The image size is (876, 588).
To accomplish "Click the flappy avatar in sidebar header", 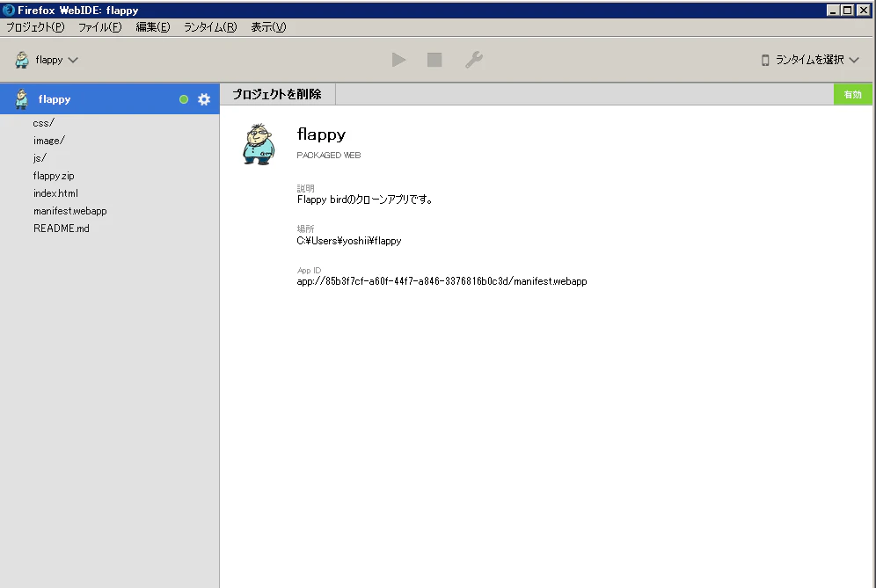I will [x=21, y=98].
